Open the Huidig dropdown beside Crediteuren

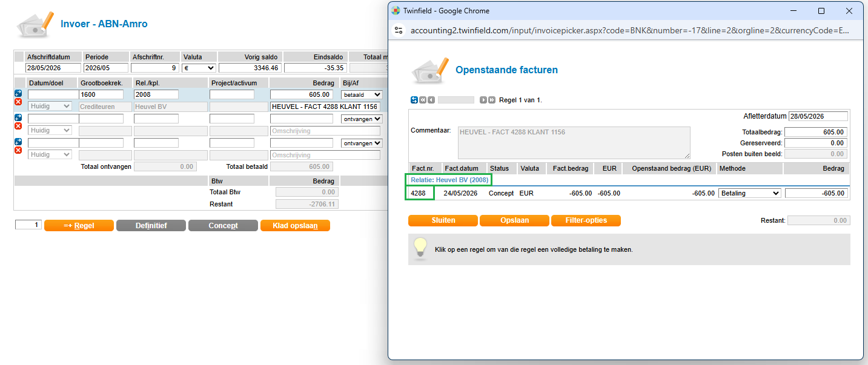point(50,107)
